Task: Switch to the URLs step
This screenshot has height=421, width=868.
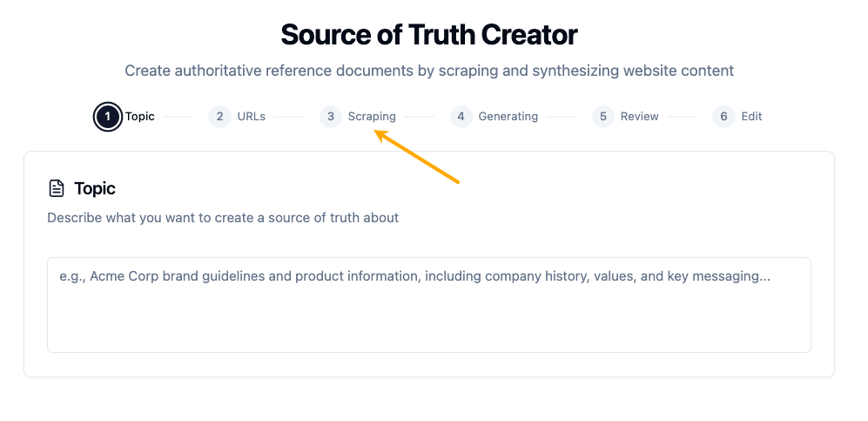Action: 252,117
